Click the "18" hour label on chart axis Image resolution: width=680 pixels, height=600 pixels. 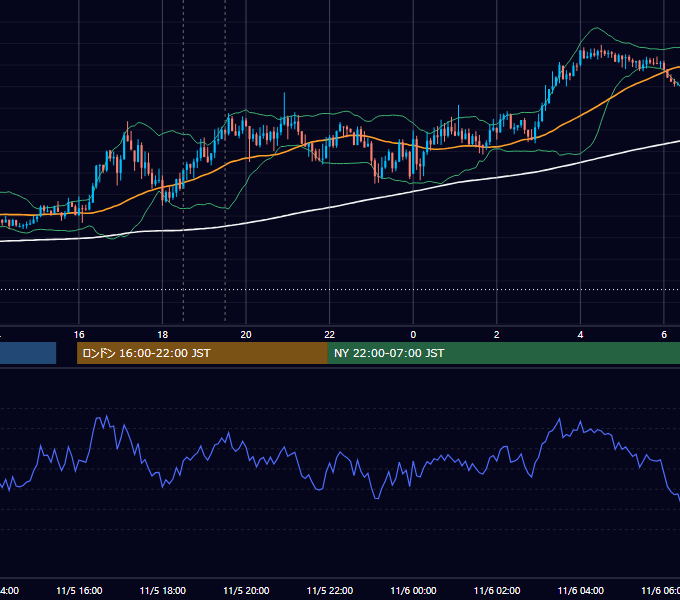coord(162,335)
